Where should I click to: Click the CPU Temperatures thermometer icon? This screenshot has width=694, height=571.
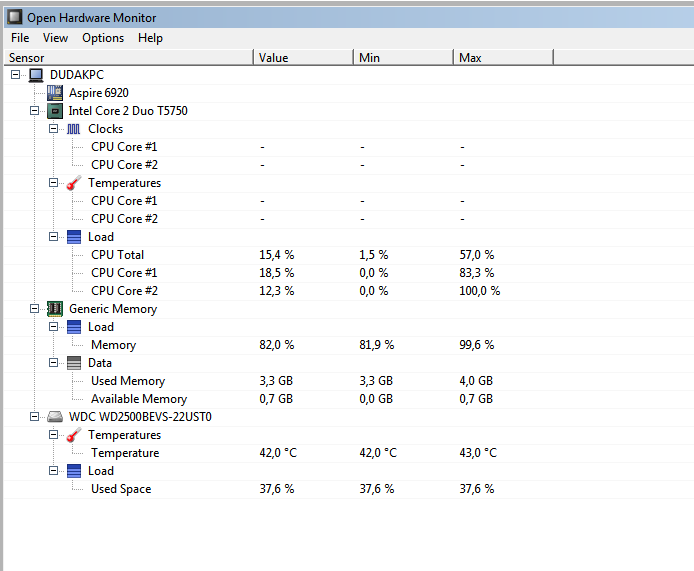coord(74,183)
